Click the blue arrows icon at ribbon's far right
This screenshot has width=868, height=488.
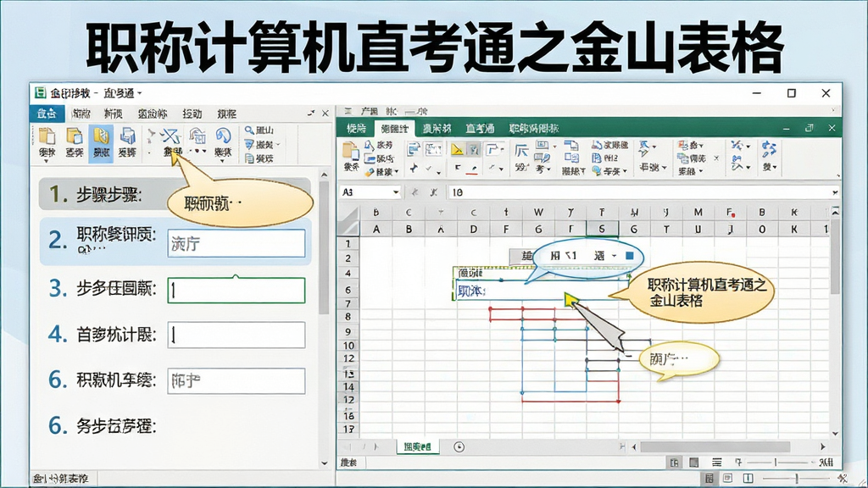(x=769, y=148)
